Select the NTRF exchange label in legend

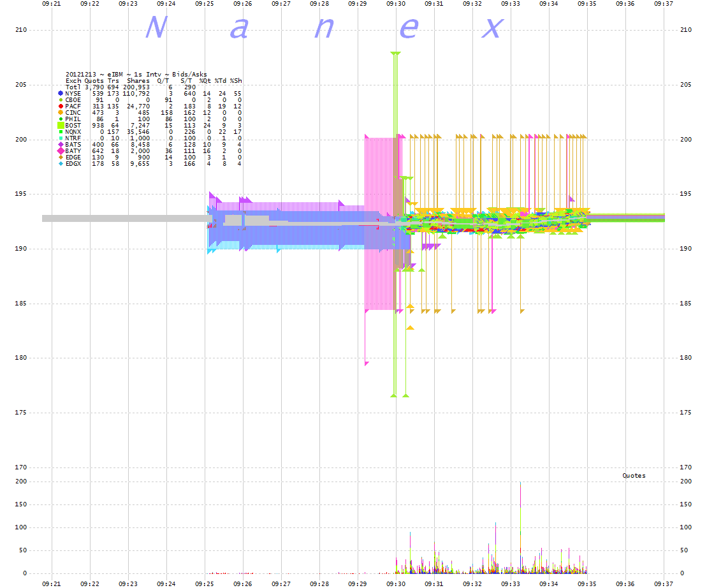point(73,138)
